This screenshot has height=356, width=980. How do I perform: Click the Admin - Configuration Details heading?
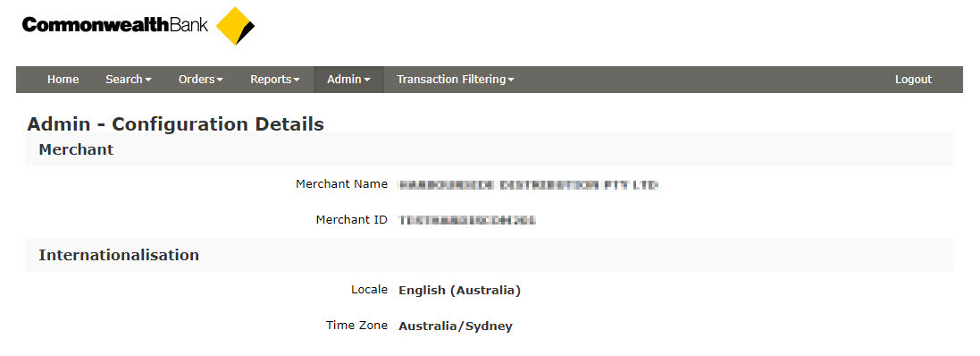[x=176, y=123]
